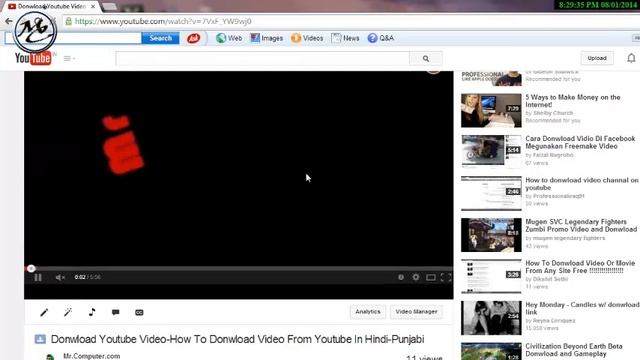This screenshot has height=360, width=640.
Task: Seek along the video progress bar
Action: [x=239, y=269]
